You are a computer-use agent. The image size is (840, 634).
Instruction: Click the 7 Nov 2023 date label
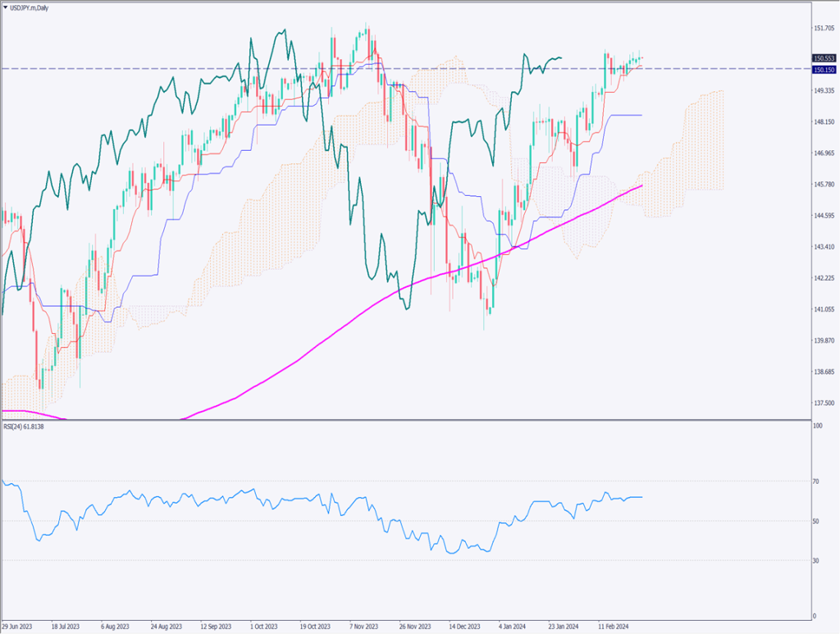361,625
